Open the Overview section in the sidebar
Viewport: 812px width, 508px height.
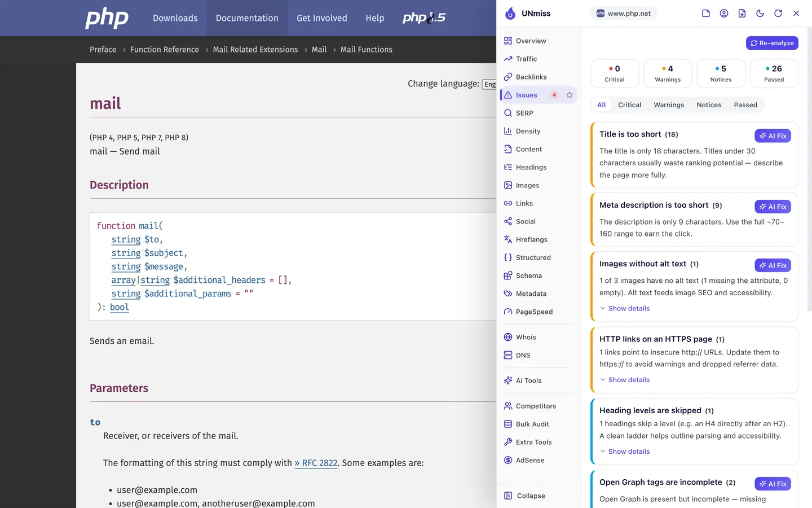coord(539,41)
